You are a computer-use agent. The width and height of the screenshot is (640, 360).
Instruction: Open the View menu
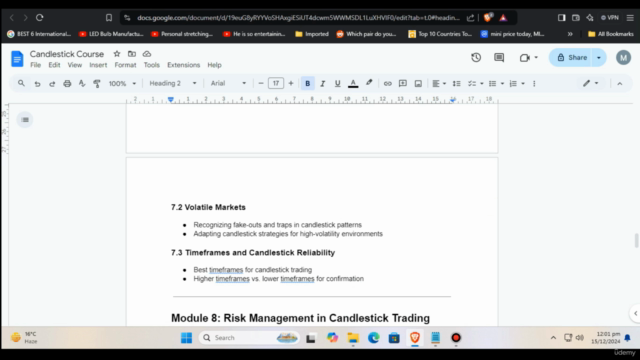click(74, 65)
